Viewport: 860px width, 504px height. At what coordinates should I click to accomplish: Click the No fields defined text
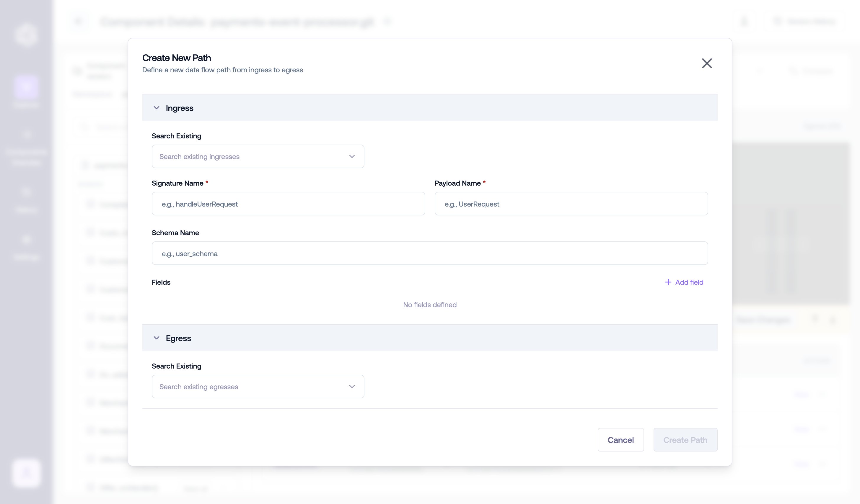tap(430, 305)
